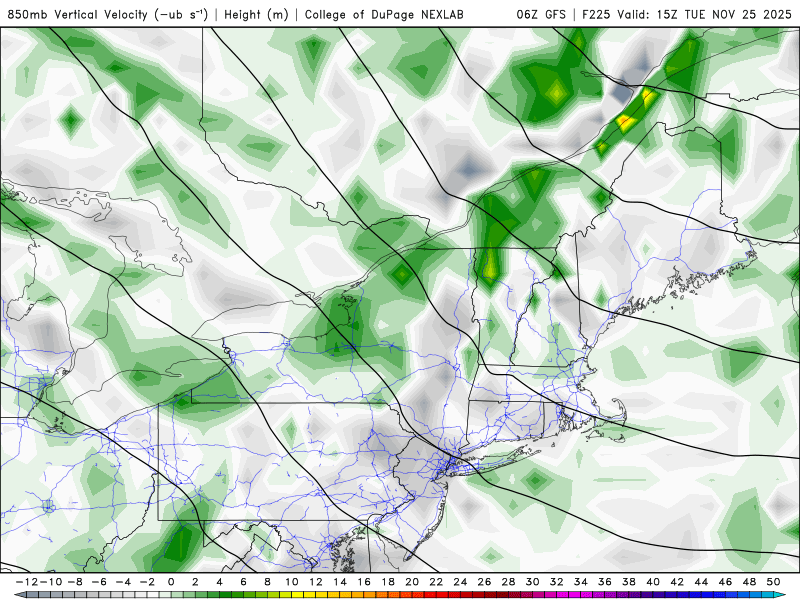The image size is (800, 600).
Task: Select the 50 value on color scale
Action: (x=773, y=582)
